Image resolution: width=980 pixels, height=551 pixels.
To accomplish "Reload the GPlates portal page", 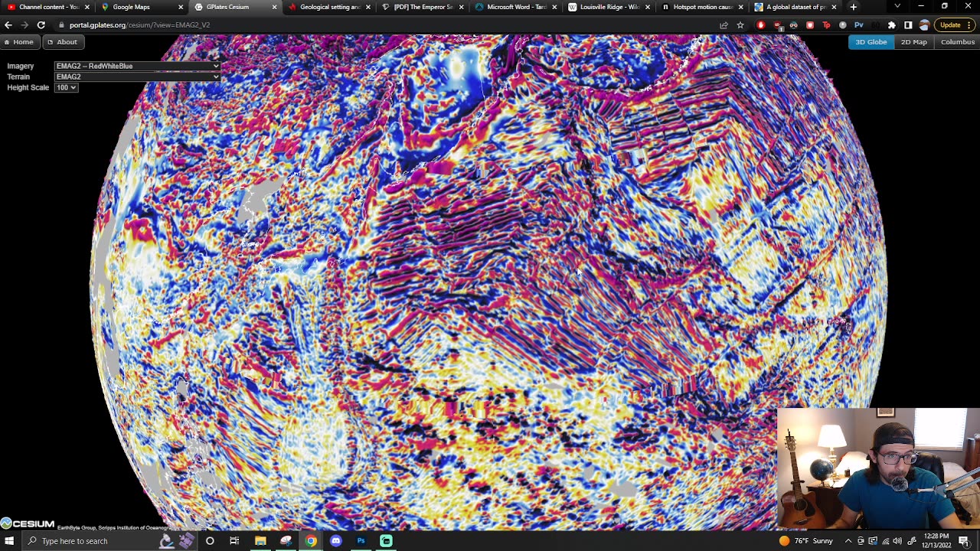I will (41, 24).
